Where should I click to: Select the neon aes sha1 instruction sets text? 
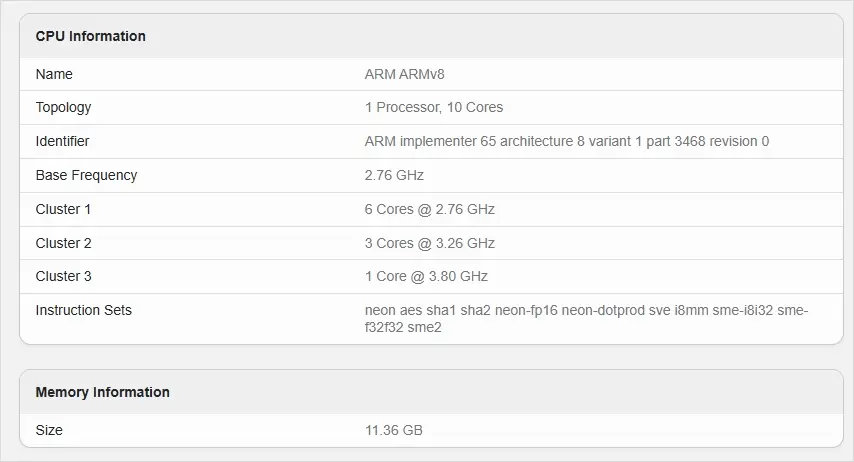point(586,318)
